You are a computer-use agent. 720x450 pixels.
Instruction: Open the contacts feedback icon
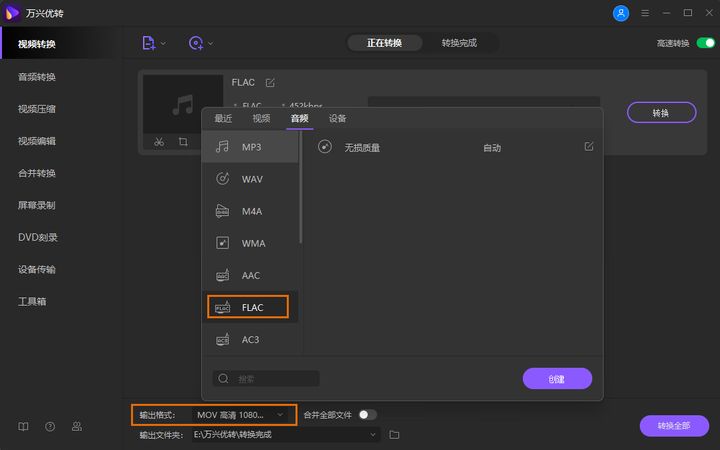(77, 427)
